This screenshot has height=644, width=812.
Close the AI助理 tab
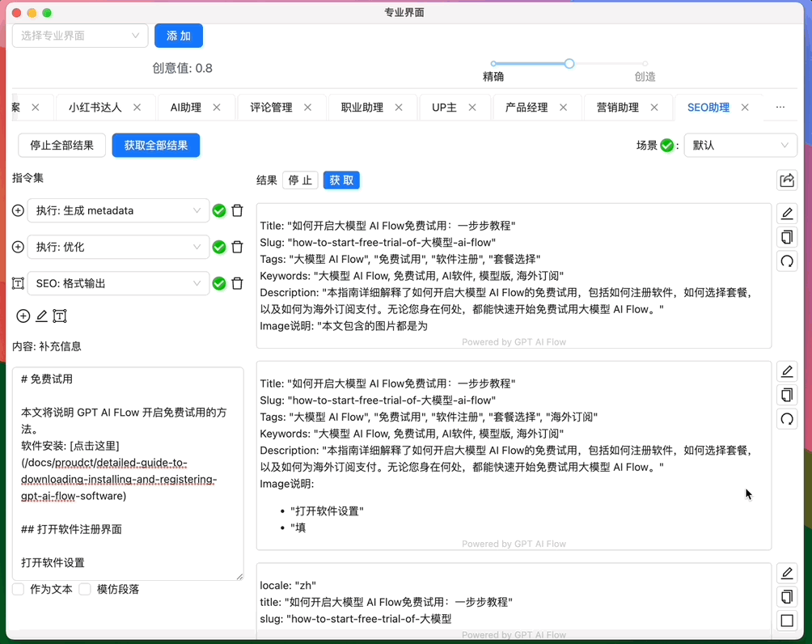point(217,108)
